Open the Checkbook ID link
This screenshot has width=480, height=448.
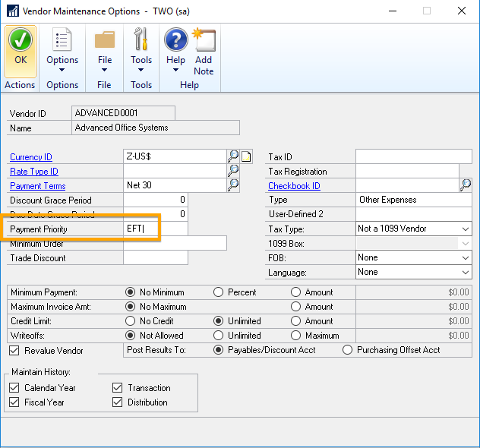(x=294, y=186)
